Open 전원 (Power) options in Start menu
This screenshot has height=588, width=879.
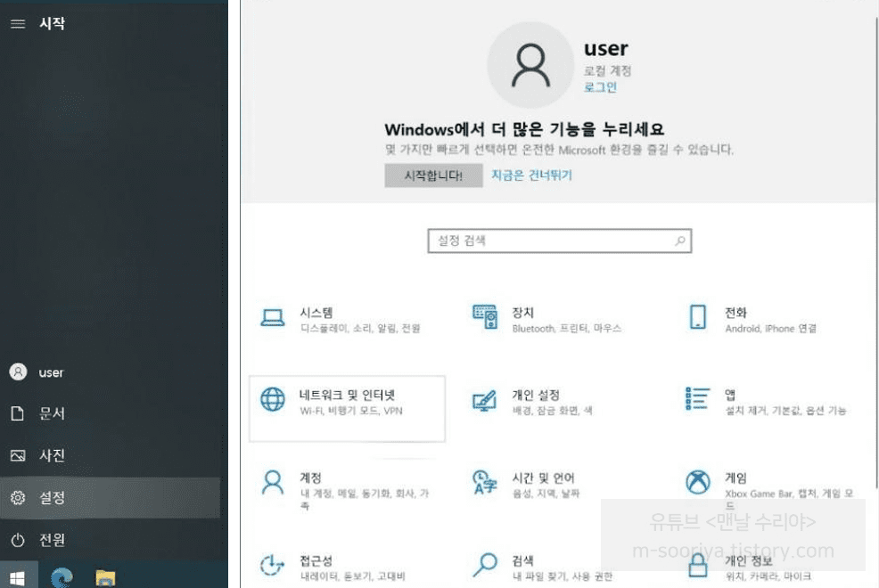tap(52, 540)
